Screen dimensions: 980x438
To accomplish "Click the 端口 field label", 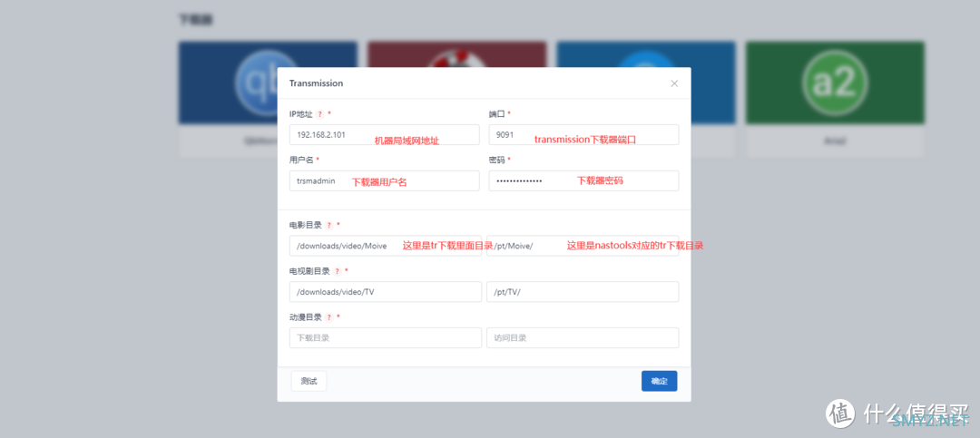I will tap(496, 114).
